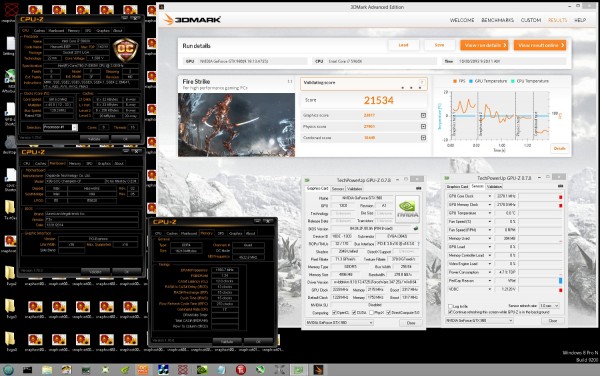The height and width of the screenshot is (376, 600).
Task: Click the crossed tools icon on the taskbar
Action: pyautogui.click(x=279, y=370)
